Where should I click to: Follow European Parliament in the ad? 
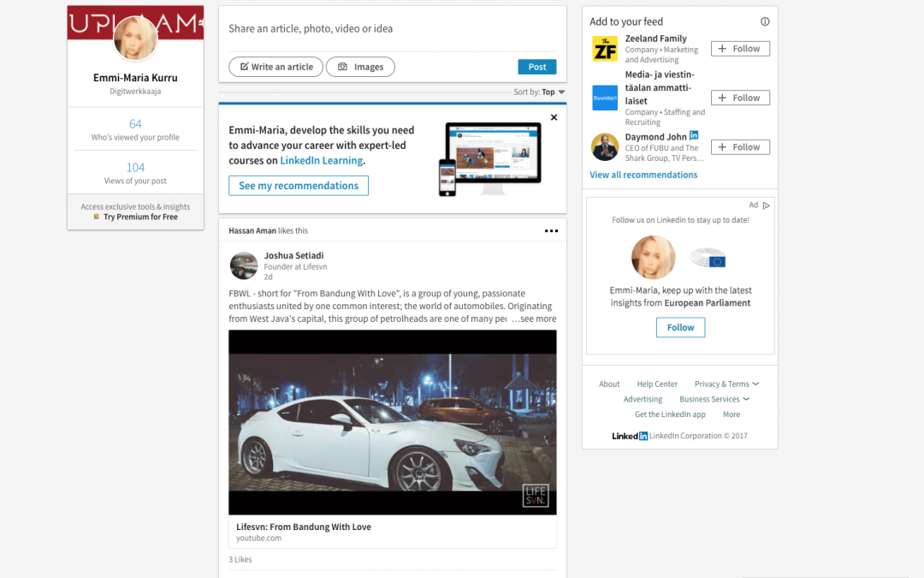click(x=681, y=327)
